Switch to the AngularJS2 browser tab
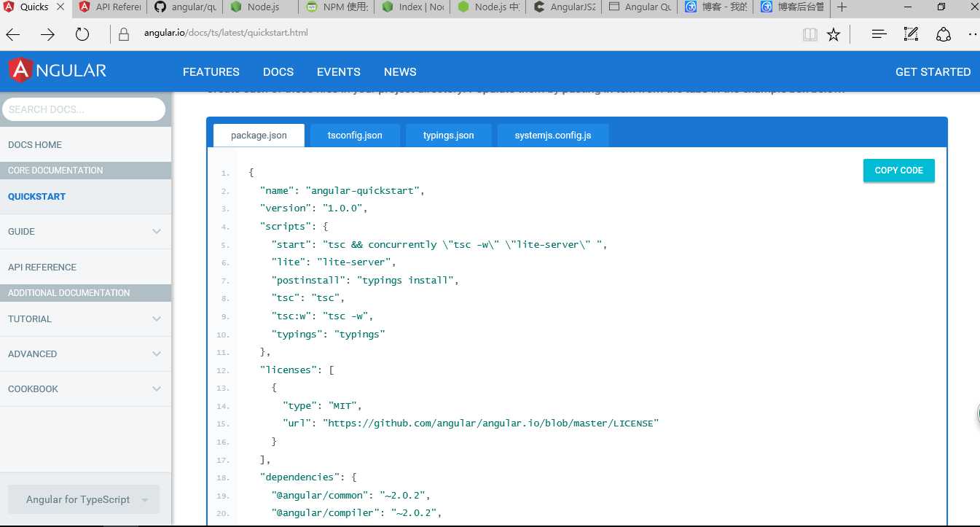Viewport: 980px width, 527px height. click(564, 7)
